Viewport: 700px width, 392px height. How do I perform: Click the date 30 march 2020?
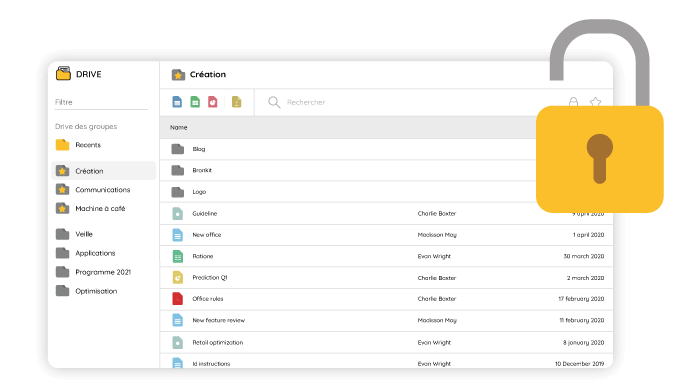(x=583, y=256)
